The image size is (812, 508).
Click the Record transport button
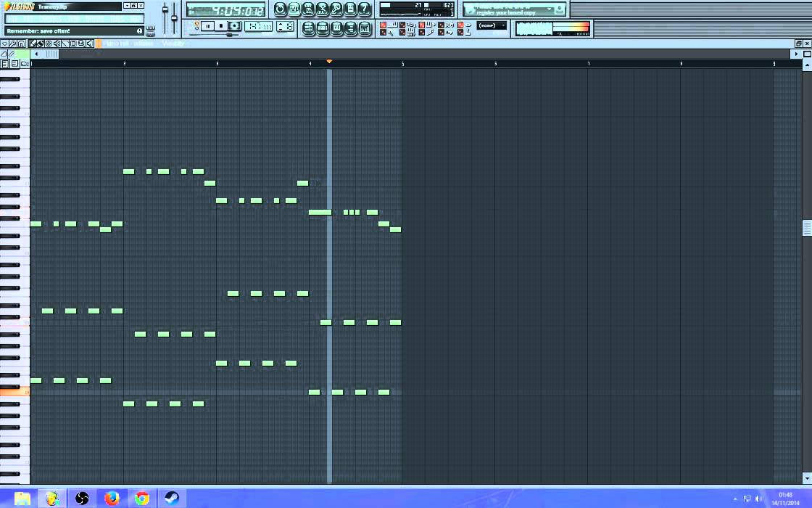235,26
